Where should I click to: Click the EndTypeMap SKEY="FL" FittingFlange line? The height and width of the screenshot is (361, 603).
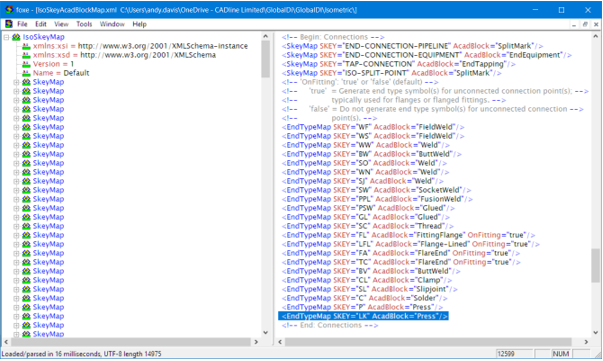pos(408,235)
